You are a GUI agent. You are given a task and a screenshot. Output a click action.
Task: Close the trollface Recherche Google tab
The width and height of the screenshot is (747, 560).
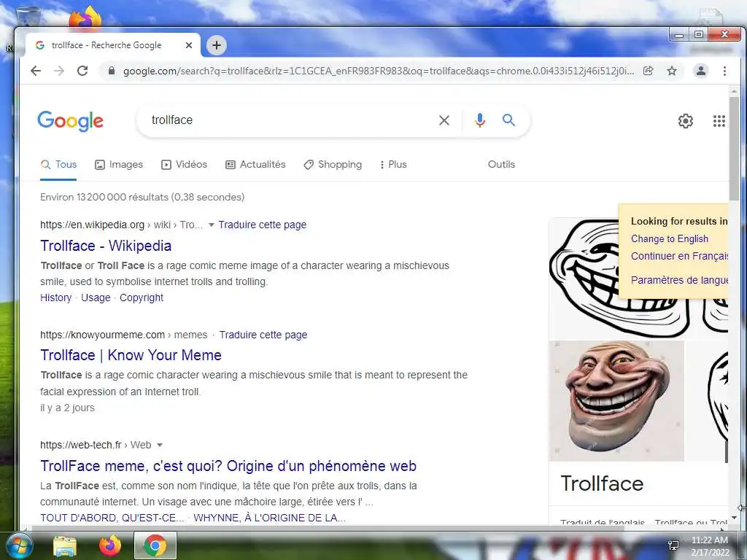(189, 45)
